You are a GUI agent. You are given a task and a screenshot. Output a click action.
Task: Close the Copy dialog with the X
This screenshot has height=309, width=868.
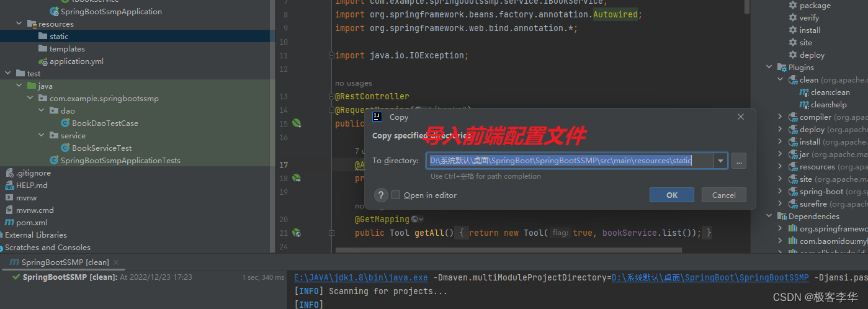point(740,117)
